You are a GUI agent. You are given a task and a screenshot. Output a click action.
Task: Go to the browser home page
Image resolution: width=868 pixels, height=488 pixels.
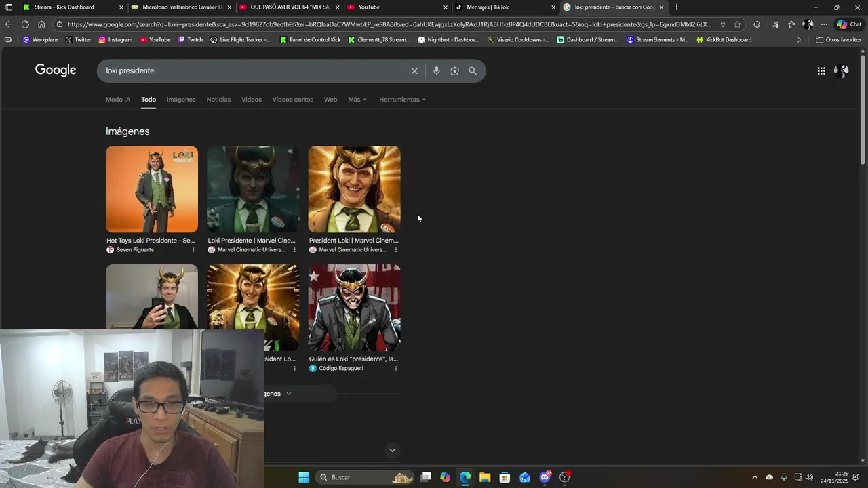[x=41, y=24]
